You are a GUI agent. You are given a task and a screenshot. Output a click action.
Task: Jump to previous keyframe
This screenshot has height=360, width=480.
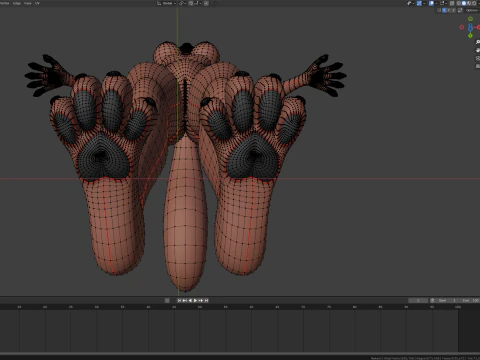(x=184, y=300)
